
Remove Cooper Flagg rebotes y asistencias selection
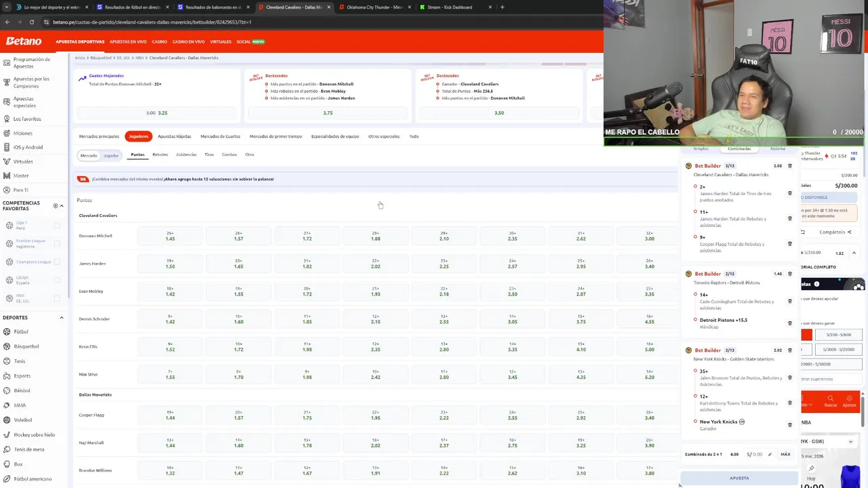coord(789,244)
